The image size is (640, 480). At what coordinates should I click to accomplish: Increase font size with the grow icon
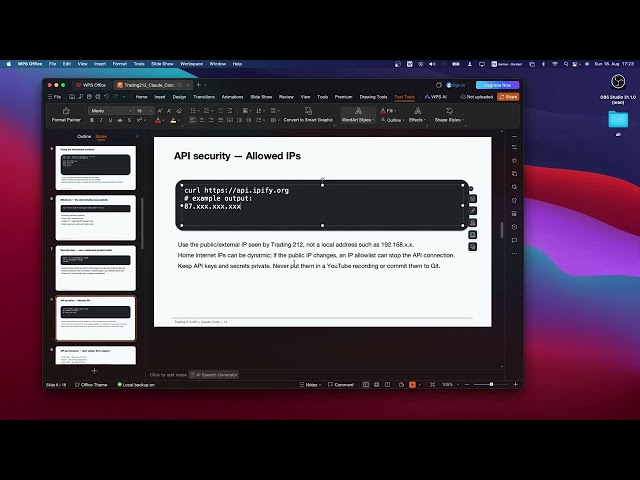click(160, 111)
